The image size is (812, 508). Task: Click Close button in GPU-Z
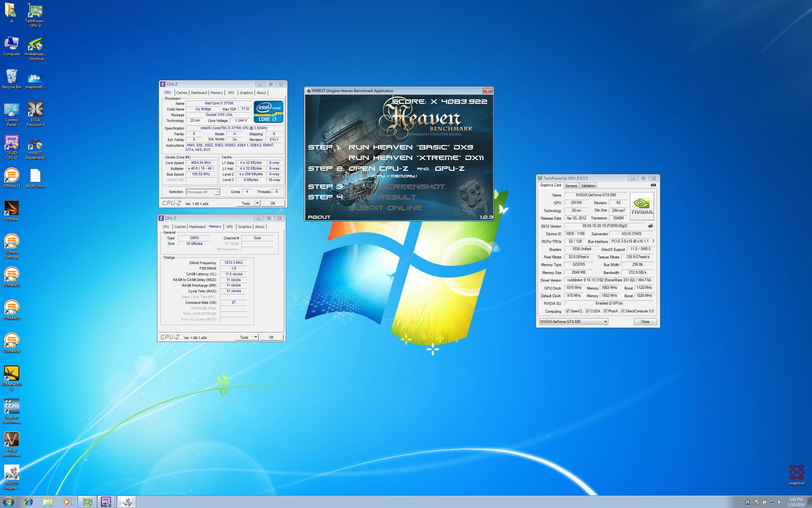[645, 322]
